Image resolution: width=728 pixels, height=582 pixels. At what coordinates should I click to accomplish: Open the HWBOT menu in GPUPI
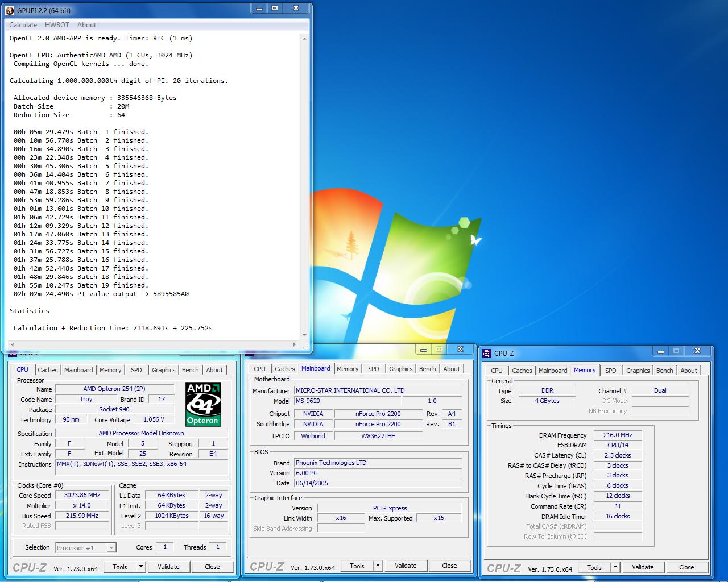click(x=57, y=25)
